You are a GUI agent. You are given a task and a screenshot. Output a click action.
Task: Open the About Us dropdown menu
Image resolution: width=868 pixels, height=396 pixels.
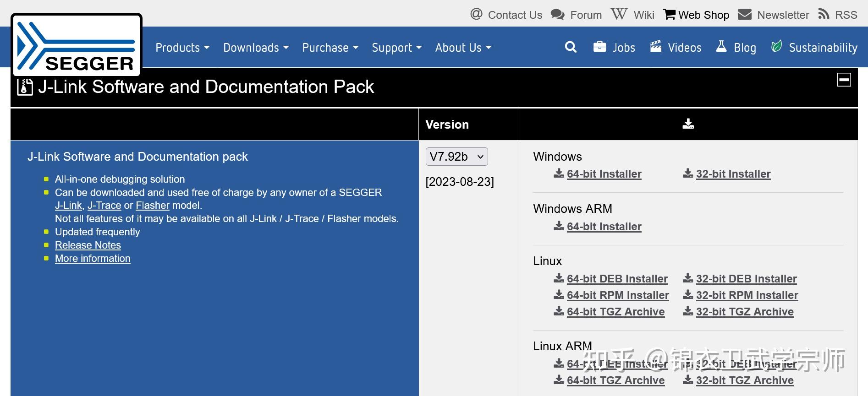click(x=463, y=48)
